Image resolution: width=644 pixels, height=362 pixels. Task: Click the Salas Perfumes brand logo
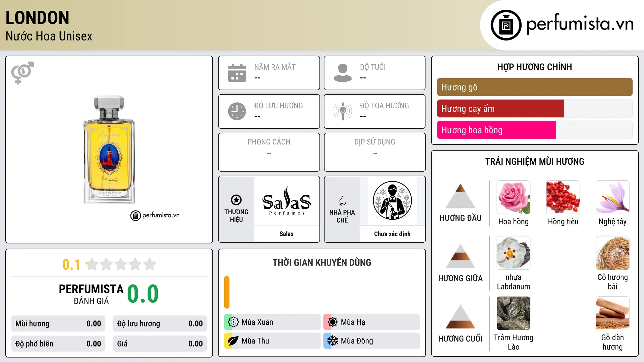click(286, 201)
